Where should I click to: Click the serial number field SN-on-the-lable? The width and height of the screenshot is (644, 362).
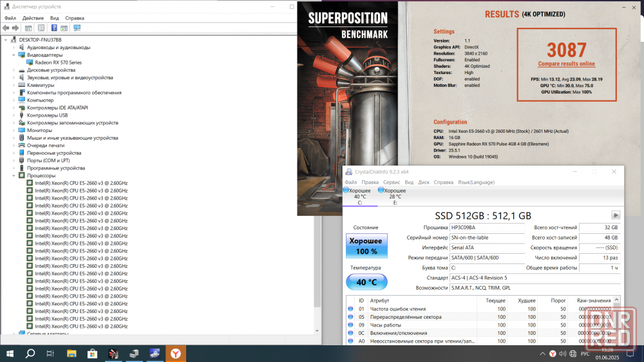click(487, 238)
